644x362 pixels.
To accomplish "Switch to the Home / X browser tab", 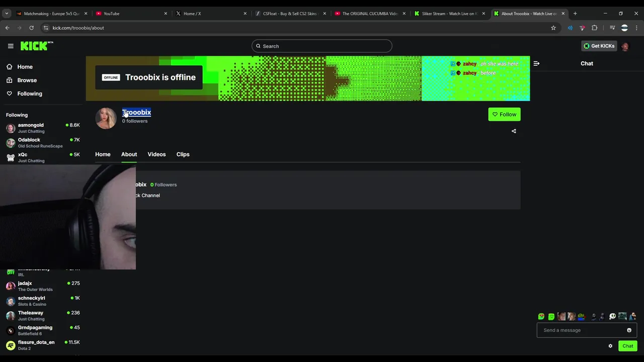I will pyautogui.click(x=210, y=14).
